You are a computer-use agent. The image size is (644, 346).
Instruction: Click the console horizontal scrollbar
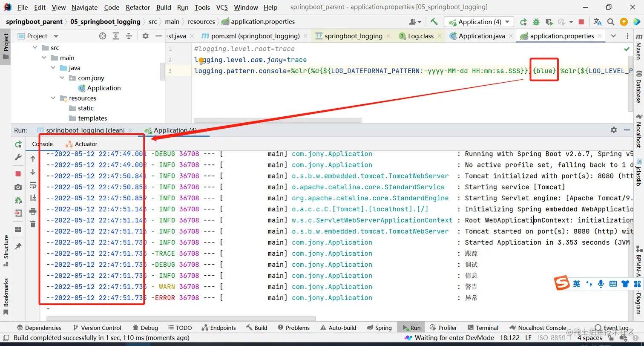tap(181, 318)
